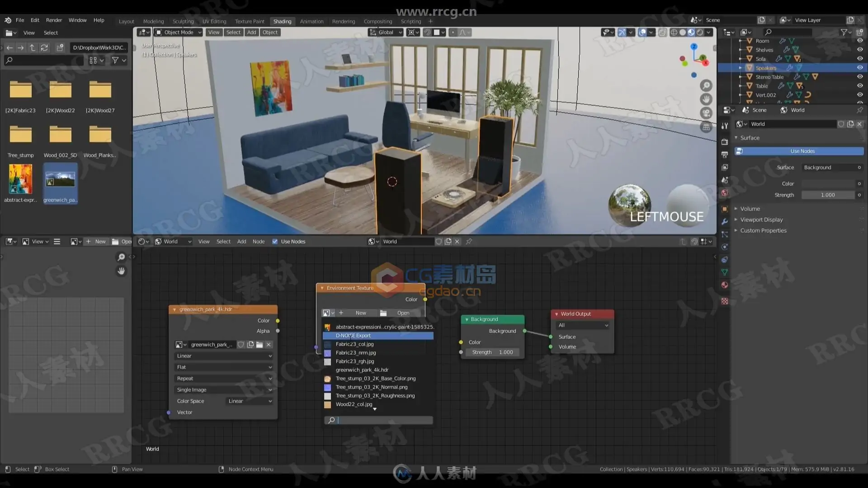Open the Render properties tab icon
This screenshot has height=488, width=868.
pyautogui.click(x=725, y=142)
